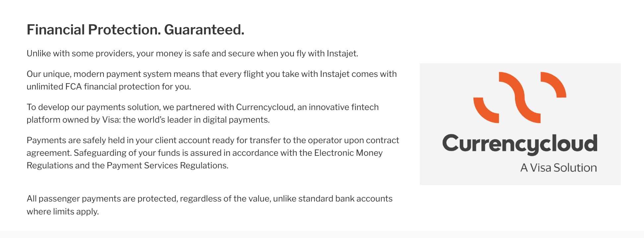Click the paragraph starting "Our unique, modern payment"

click(x=212, y=80)
